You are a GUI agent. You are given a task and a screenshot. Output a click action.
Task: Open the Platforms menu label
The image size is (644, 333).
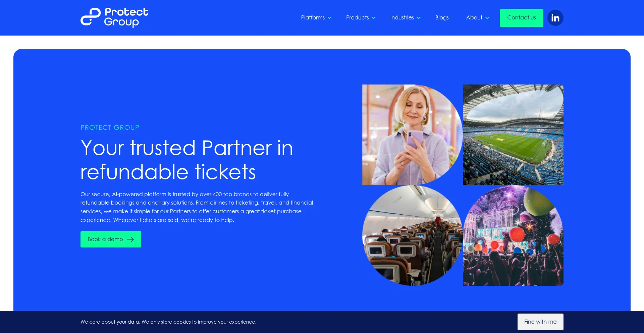(313, 17)
